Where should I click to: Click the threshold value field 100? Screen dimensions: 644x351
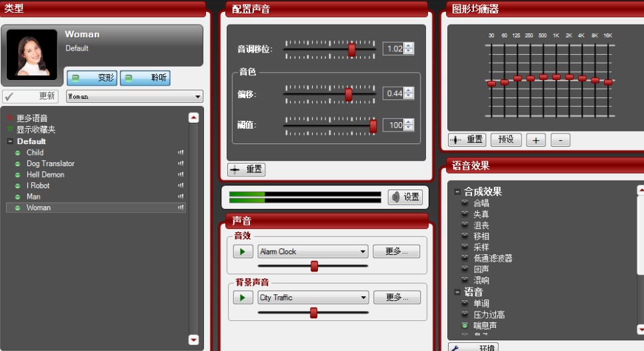click(x=393, y=125)
